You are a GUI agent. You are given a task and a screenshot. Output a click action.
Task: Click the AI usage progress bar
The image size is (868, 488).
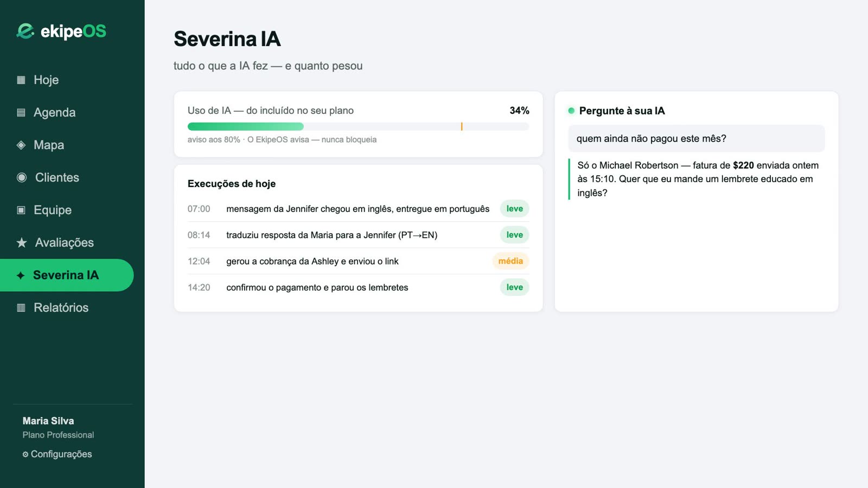coord(358,126)
